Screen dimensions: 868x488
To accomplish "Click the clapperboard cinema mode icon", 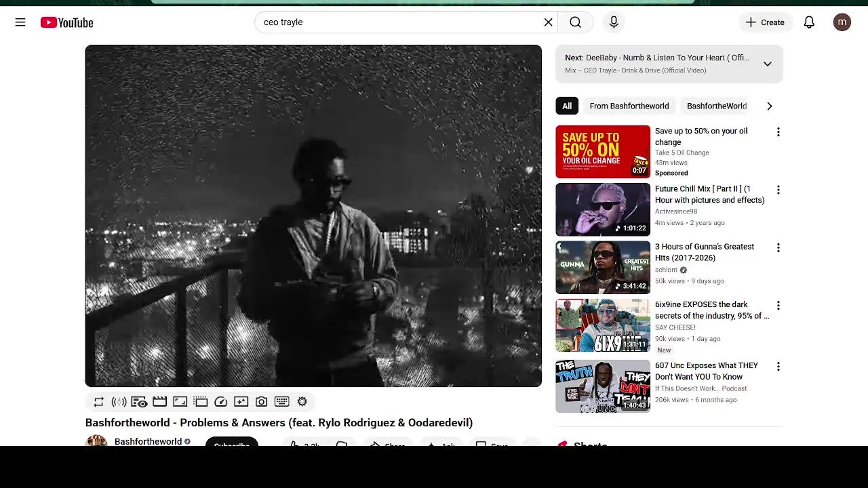I will pyautogui.click(x=159, y=402).
